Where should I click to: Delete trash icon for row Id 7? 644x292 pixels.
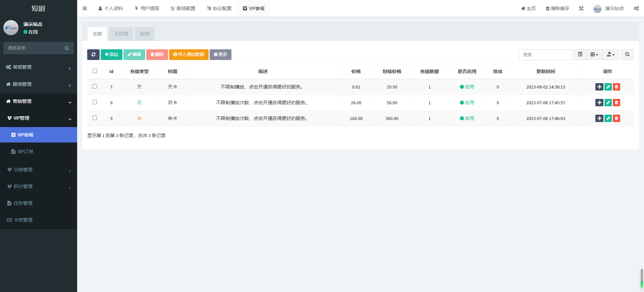pos(616,87)
